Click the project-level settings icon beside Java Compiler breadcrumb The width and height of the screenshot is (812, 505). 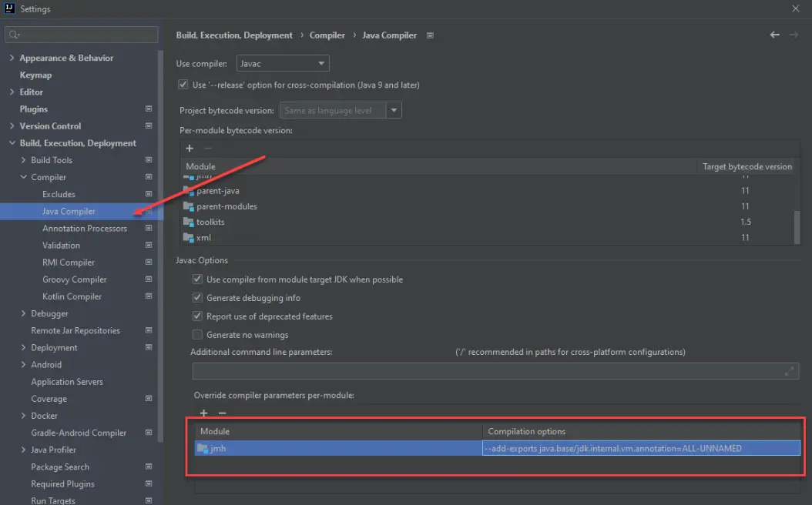point(430,35)
